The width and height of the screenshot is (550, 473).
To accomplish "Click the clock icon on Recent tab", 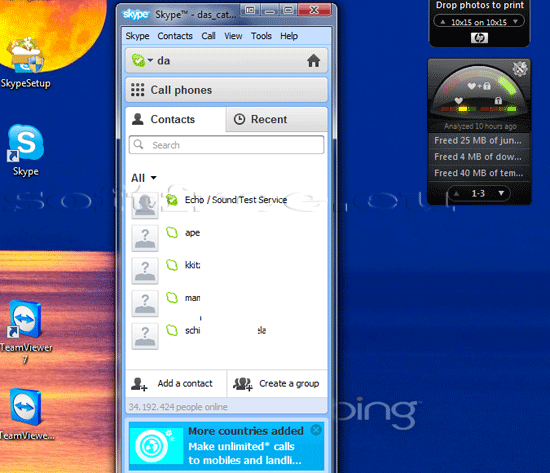I will [240, 119].
